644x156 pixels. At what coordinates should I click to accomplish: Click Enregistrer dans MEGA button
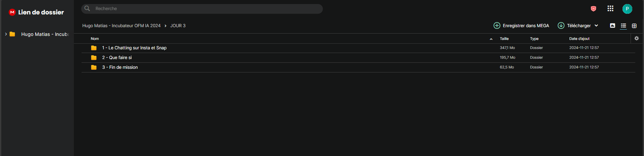[521, 25]
